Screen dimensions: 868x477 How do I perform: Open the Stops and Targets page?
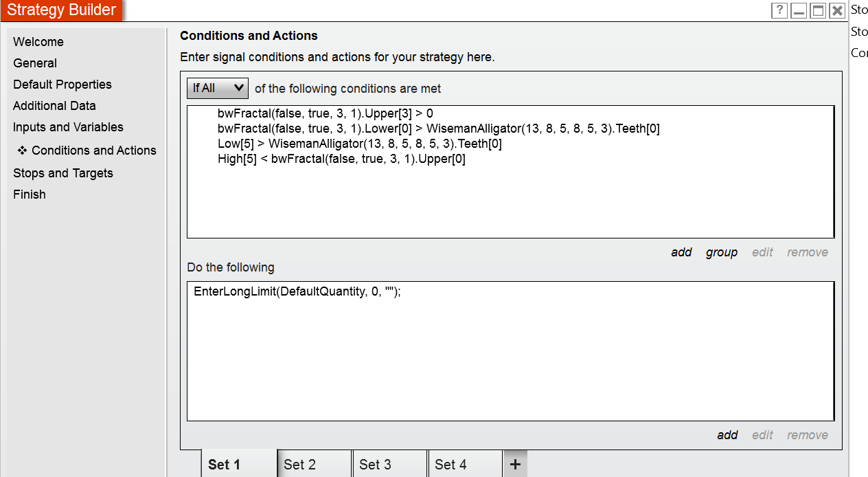click(63, 173)
